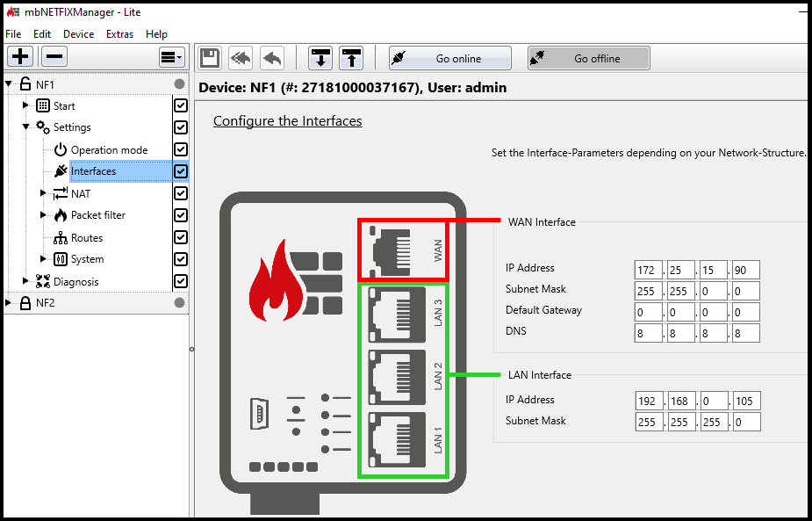Open the Extras menu
This screenshot has height=521, width=812.
(119, 34)
